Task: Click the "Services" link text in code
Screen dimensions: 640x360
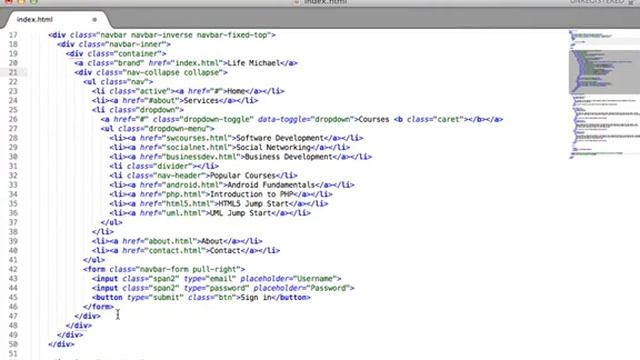Action: click(x=201, y=101)
